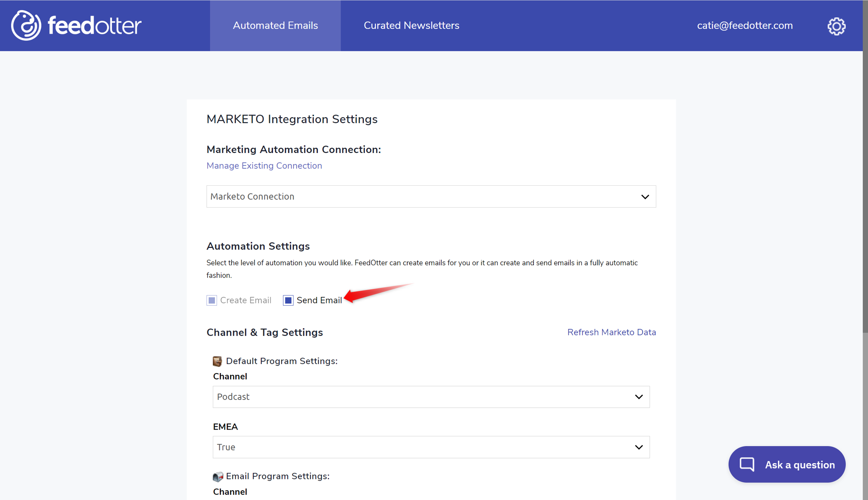The width and height of the screenshot is (868, 500).
Task: Expand the Podcast channel dropdown
Action: coord(431,397)
